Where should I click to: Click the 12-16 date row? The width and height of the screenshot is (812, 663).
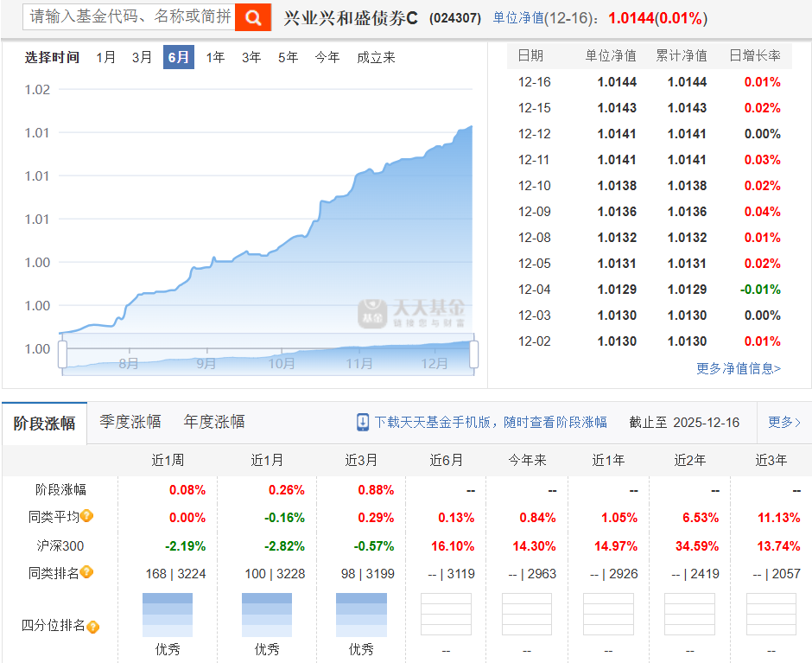[650, 82]
